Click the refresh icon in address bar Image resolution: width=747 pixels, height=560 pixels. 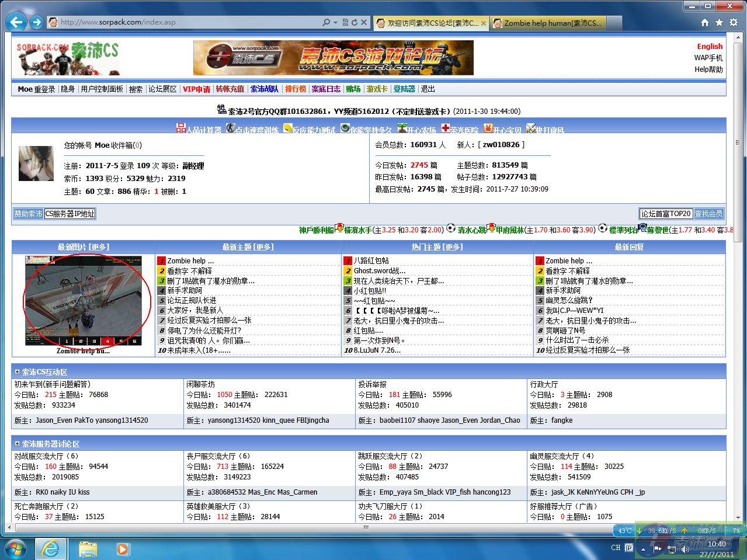coord(354,22)
